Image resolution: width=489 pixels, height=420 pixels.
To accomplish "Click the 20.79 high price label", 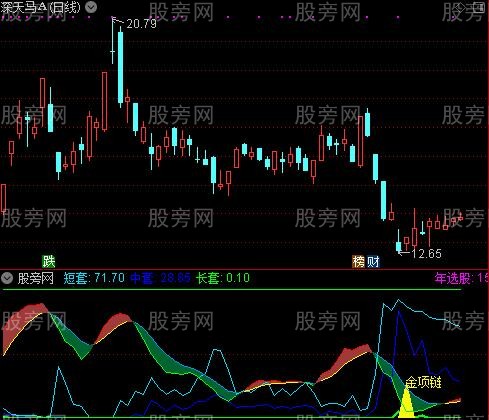I will [141, 23].
